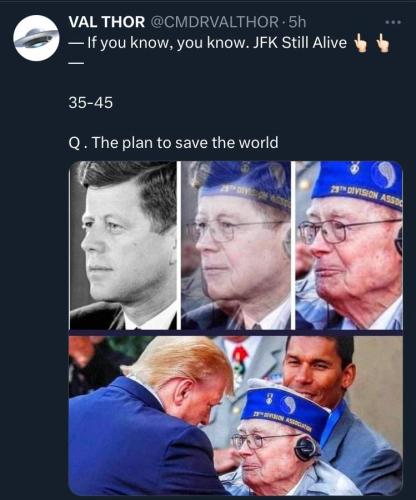Open the middle blended-overlay photo
This screenshot has width=416, height=500.
click(x=236, y=245)
